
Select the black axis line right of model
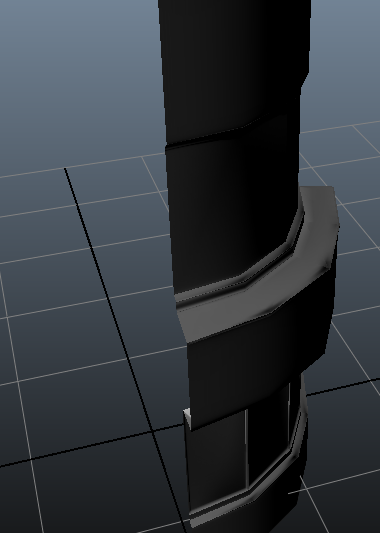pos(343,387)
